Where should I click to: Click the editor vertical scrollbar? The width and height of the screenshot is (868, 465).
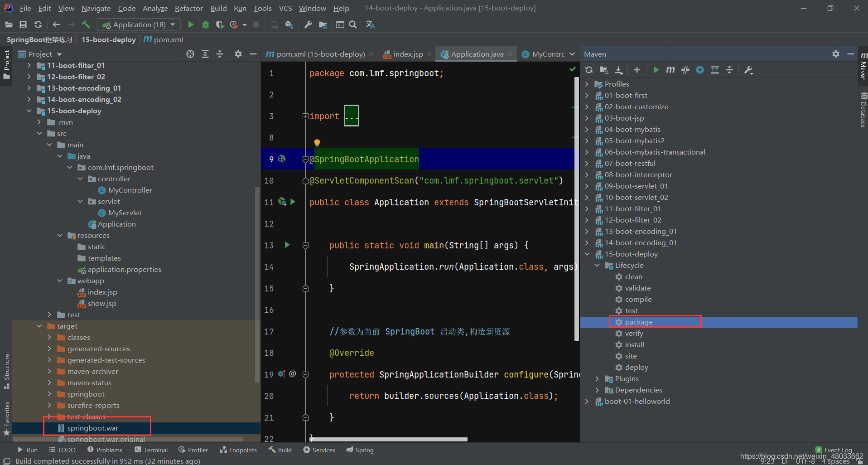(x=577, y=208)
